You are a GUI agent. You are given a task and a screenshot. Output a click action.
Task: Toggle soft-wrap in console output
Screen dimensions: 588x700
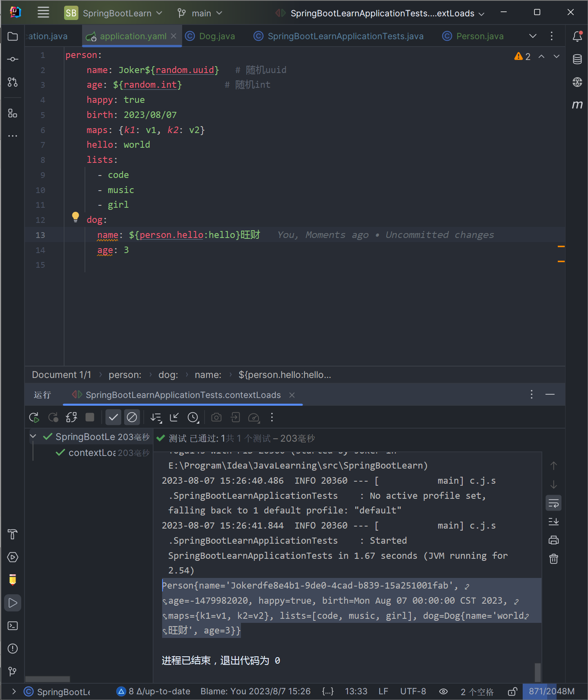tap(553, 503)
